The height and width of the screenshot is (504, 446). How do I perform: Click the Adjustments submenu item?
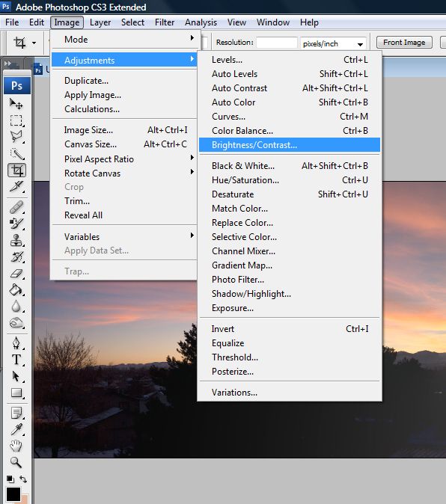click(x=124, y=60)
